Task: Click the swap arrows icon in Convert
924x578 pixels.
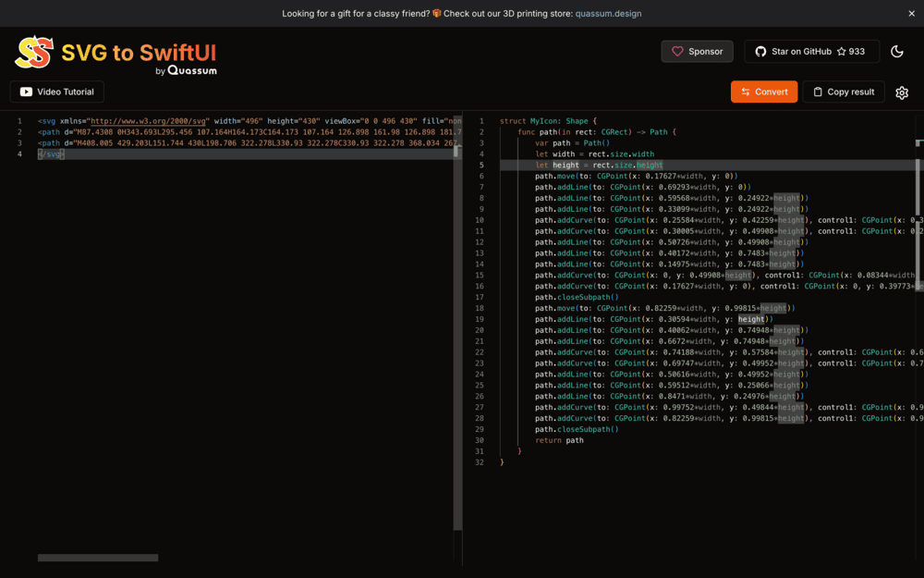Action: [746, 92]
